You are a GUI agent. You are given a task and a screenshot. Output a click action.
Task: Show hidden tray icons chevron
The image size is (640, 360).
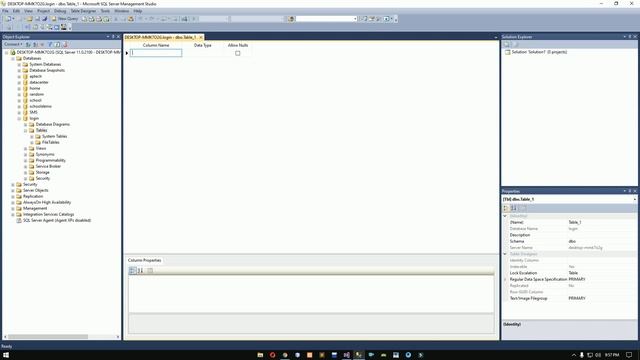(x=573, y=355)
